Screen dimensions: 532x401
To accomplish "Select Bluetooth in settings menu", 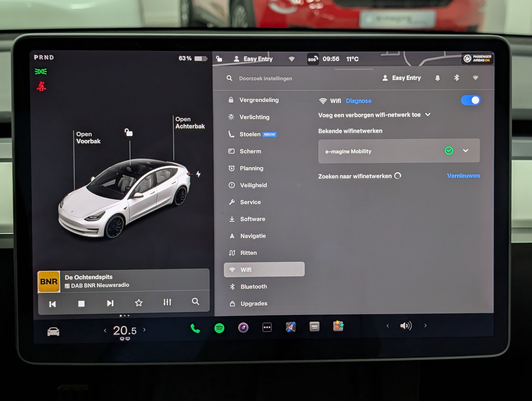I will (x=253, y=286).
